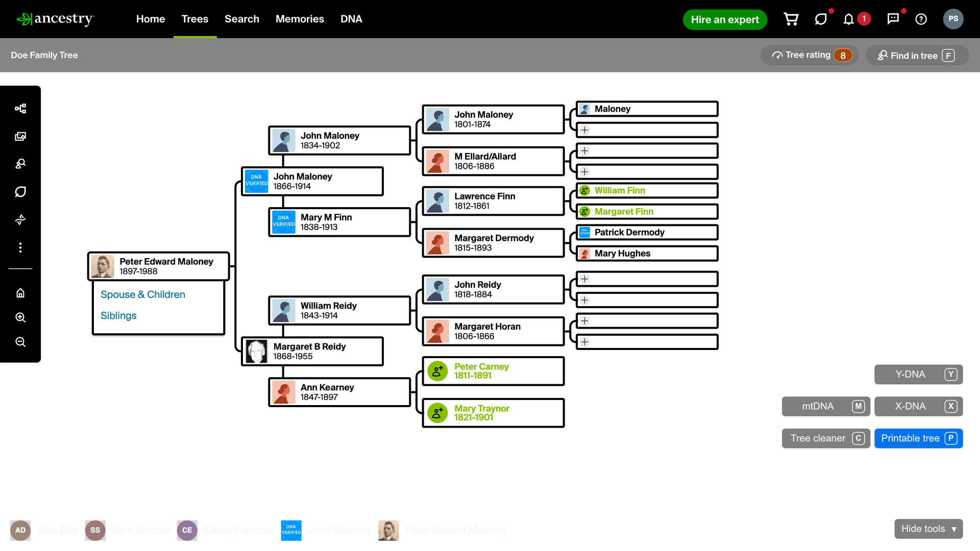Select William Reidy card

point(339,311)
